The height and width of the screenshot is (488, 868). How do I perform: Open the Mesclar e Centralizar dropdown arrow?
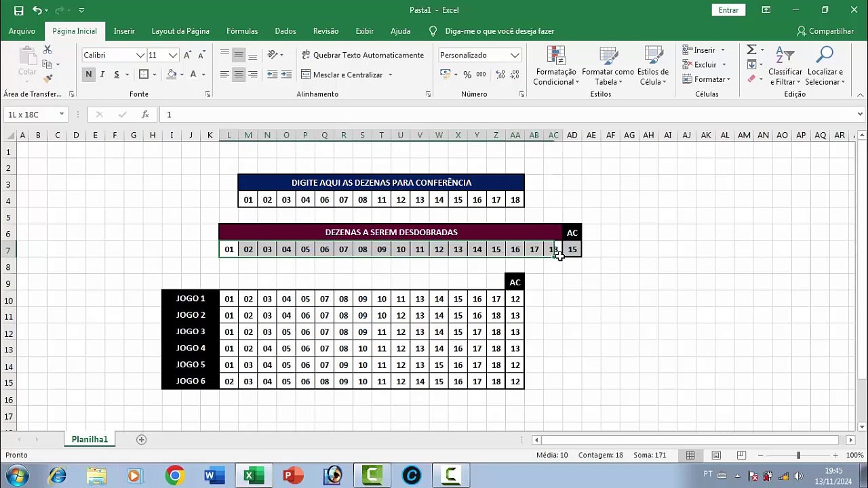[390, 75]
